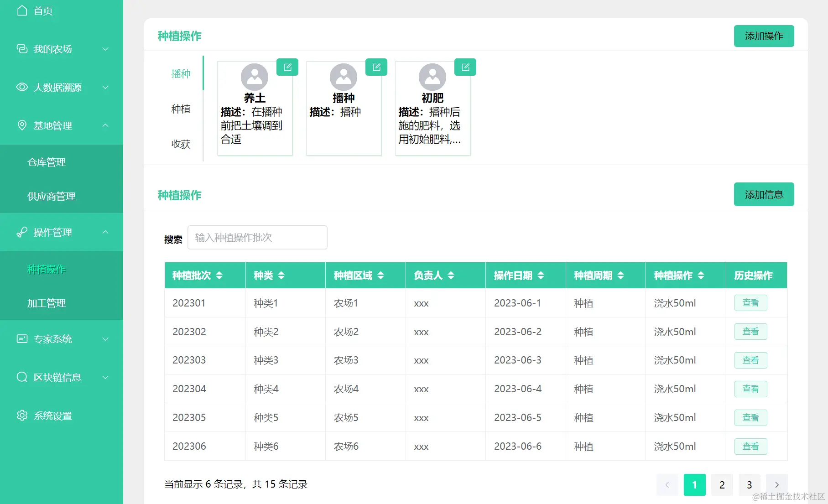The image size is (828, 504).
Task: Click the edit icon on the 初肥 card
Action: coord(465,67)
